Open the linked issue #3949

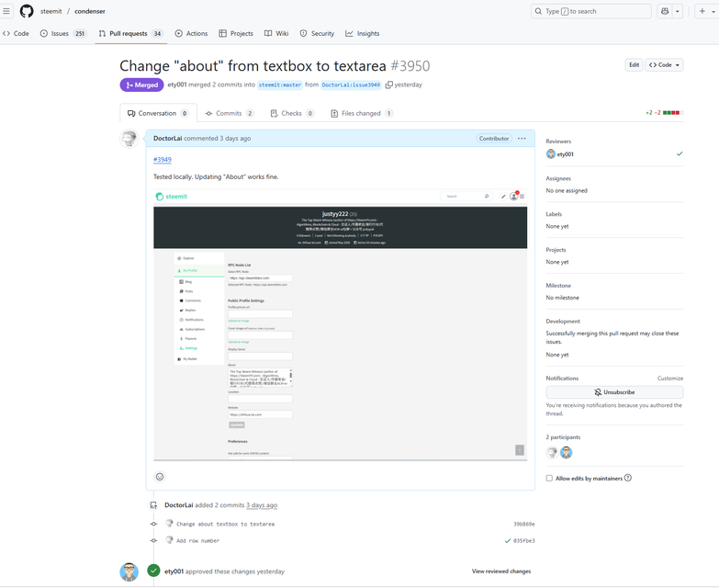163,160
